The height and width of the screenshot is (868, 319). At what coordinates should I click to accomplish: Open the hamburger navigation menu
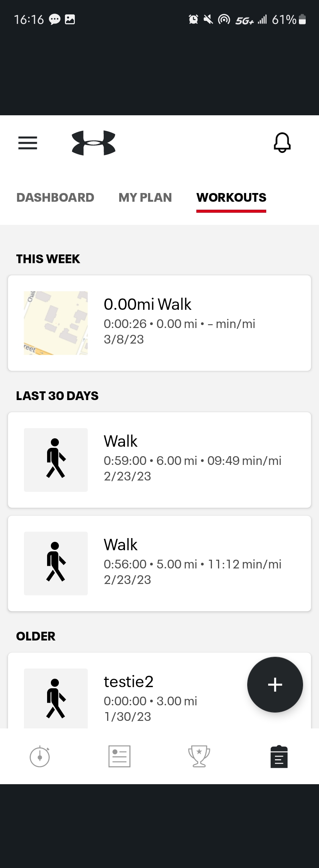(28, 143)
